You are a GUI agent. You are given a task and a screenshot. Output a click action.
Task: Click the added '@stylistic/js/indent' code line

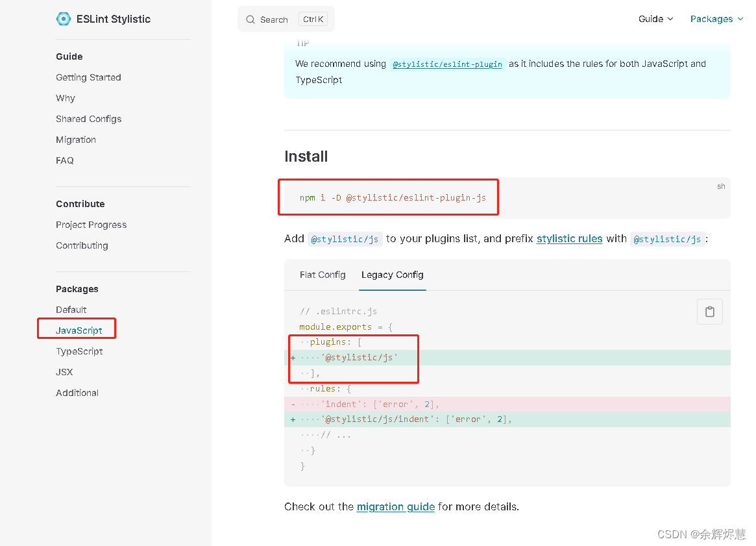[507, 419]
